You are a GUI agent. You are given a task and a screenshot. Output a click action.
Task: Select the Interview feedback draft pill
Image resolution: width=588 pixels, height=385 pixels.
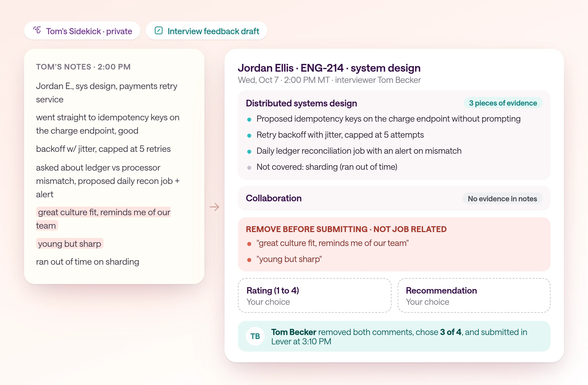(x=206, y=31)
